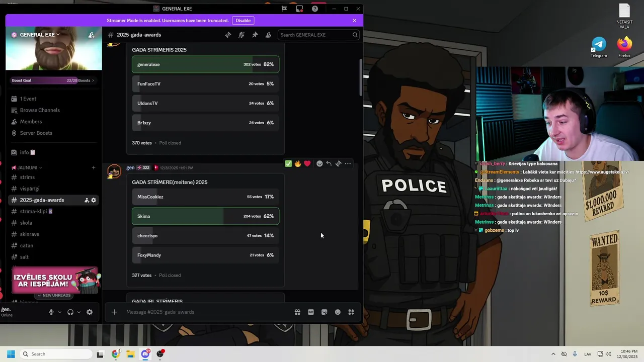This screenshot has width=644, height=362.
Task: Open the skola channel
Action: tap(53, 223)
